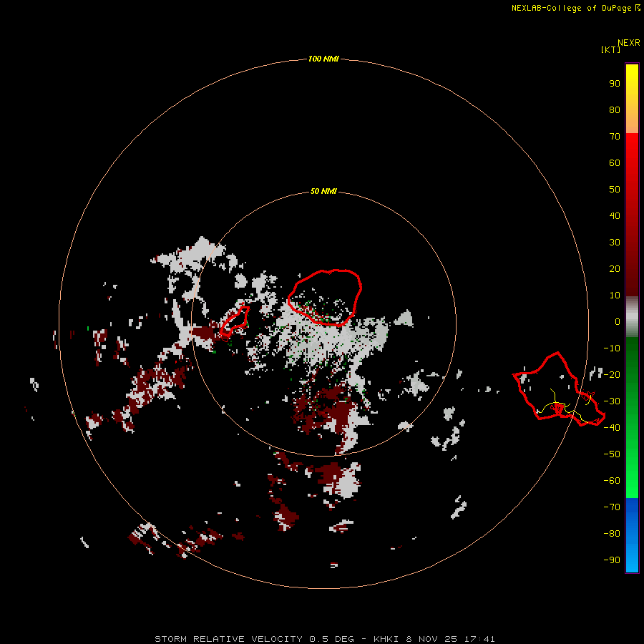Click the 50 value on velocity scale
Screen dimensions: 644x644
(615, 190)
